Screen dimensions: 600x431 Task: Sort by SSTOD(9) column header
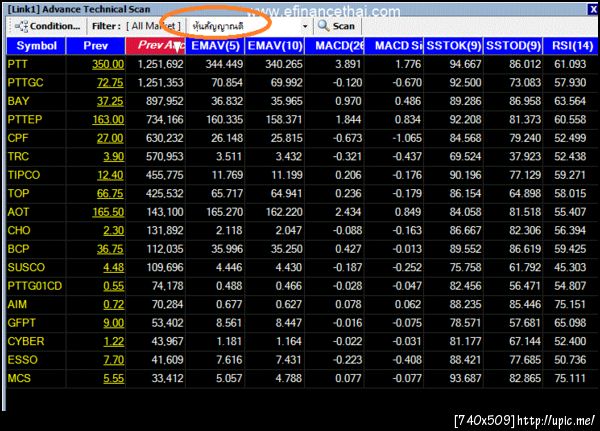[513, 46]
